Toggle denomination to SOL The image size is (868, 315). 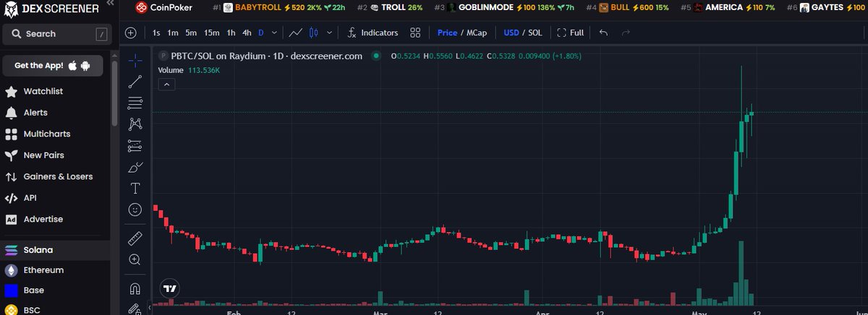pyautogui.click(x=536, y=33)
